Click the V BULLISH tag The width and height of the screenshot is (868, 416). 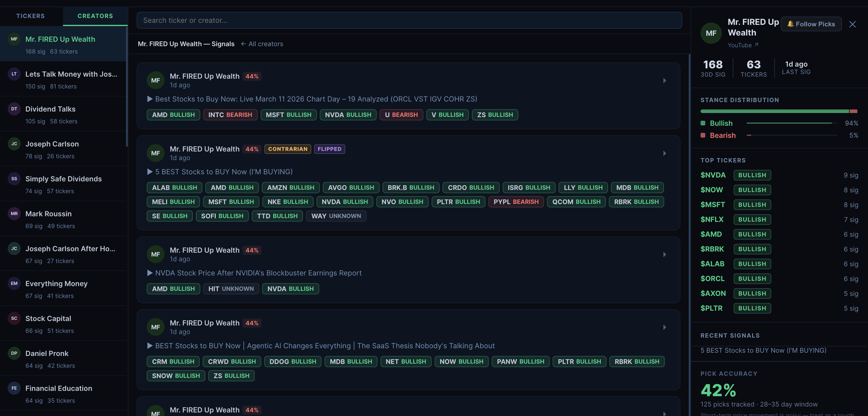(448, 115)
